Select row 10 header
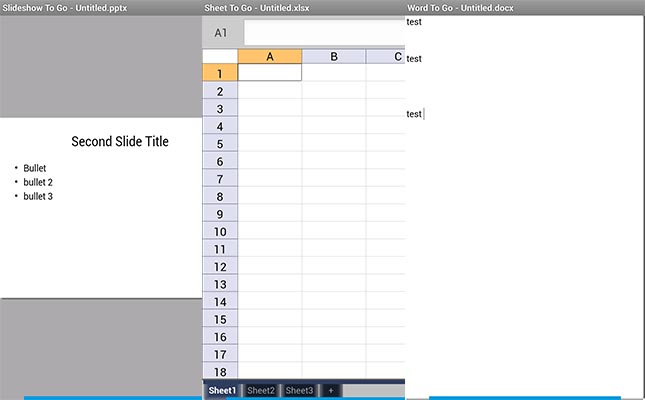Screen dimensions: 645x400 (x=220, y=231)
